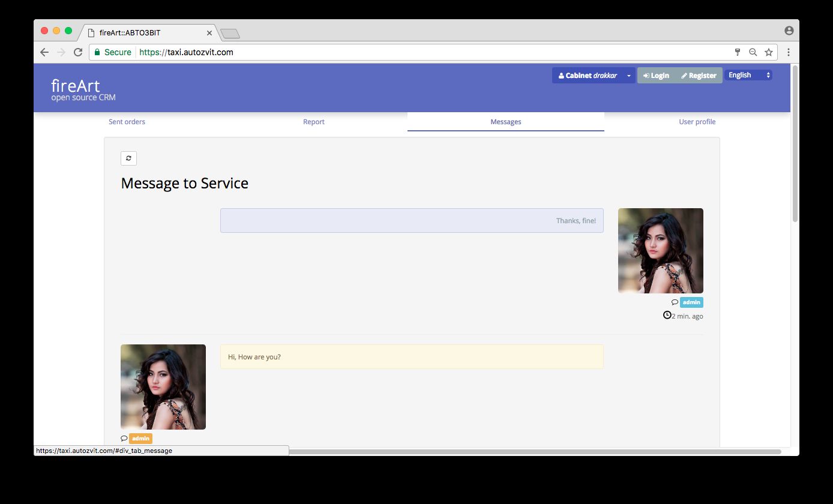Image resolution: width=833 pixels, height=504 pixels.
Task: Reload the page with browser reload icon
Action: (x=78, y=52)
